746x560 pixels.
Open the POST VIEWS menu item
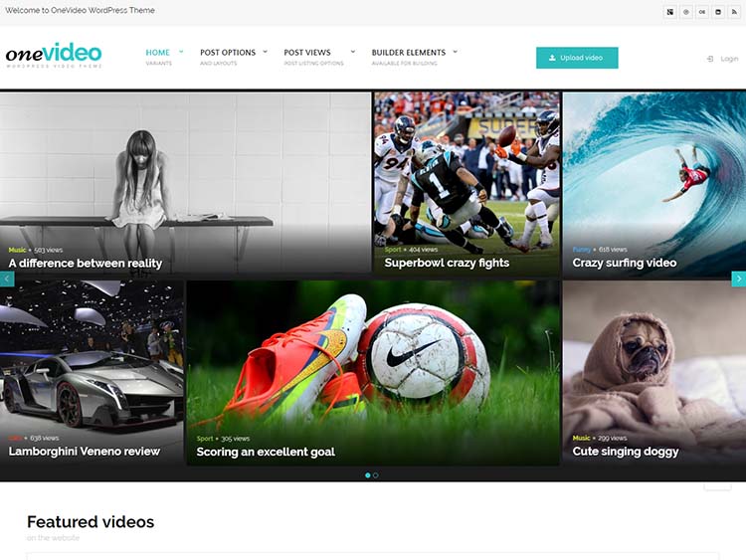(x=307, y=53)
